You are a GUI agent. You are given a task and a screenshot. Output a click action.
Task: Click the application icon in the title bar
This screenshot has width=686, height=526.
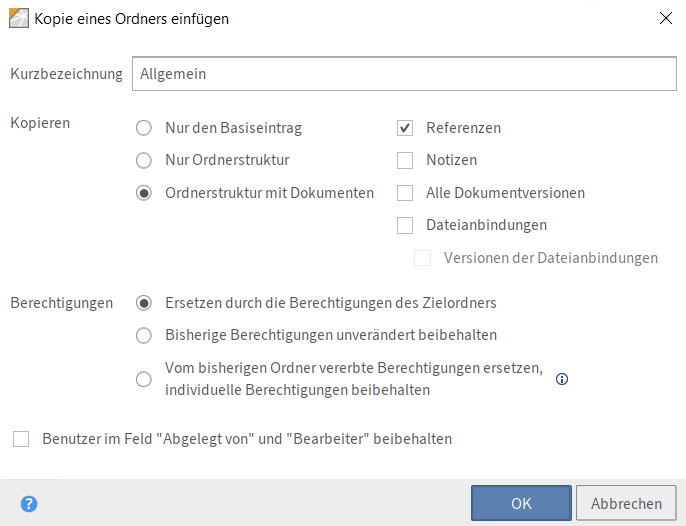[x=19, y=17]
